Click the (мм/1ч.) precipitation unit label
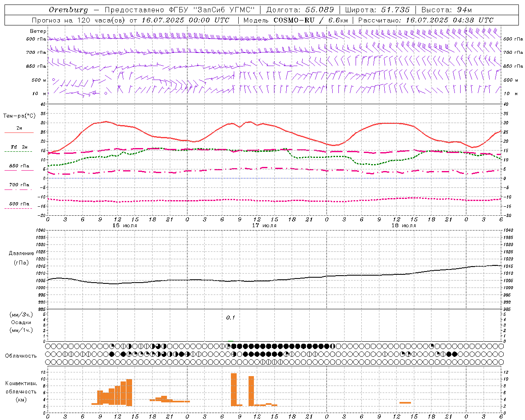The height and width of the screenshot is (420, 525). tap(21, 330)
